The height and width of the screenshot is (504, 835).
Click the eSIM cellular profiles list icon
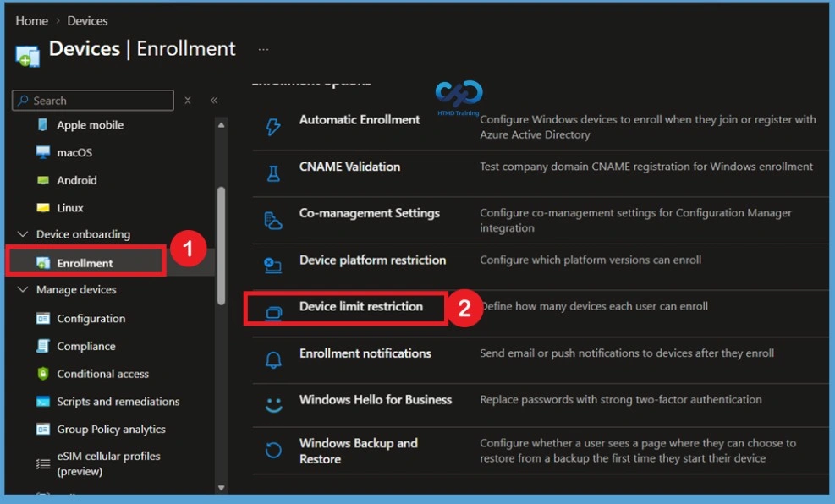click(x=42, y=464)
